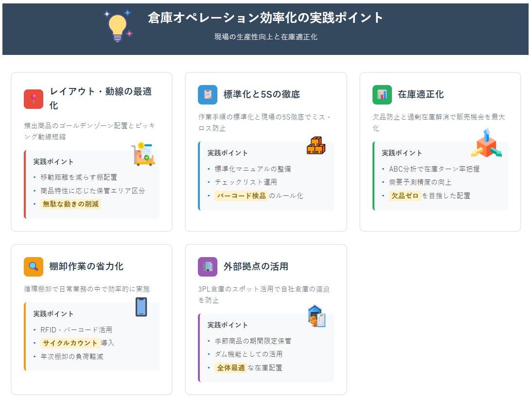Click the warehouse checklist illustration

point(317,316)
